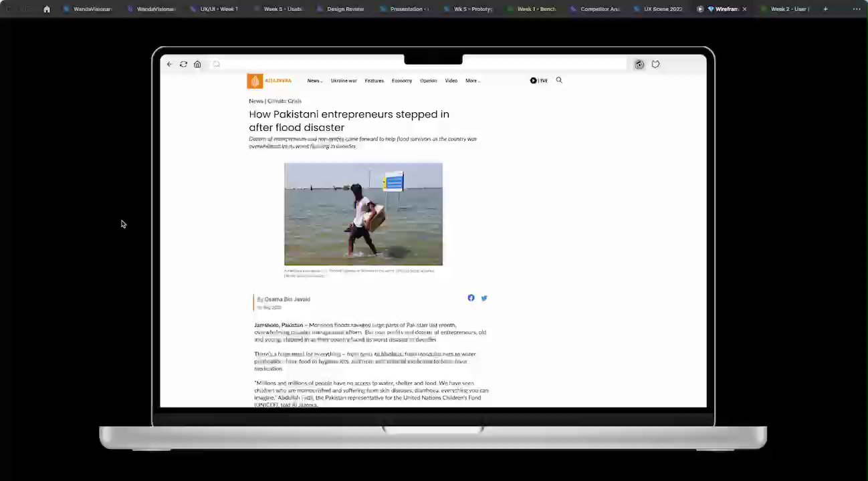Share article on Facebook
This screenshot has width=868, height=481.
[471, 298]
